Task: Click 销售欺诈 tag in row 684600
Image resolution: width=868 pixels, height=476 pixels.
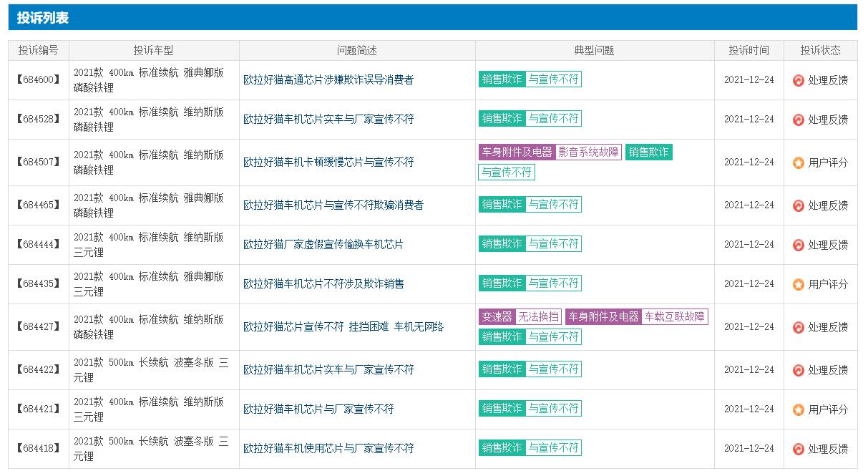Action: [x=502, y=79]
